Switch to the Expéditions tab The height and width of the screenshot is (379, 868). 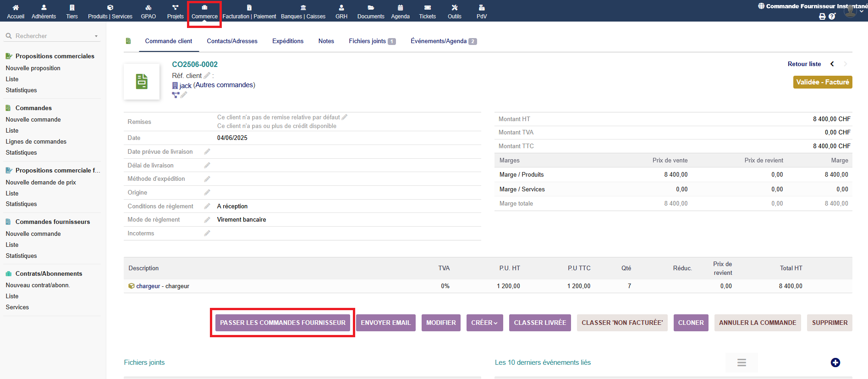288,41
